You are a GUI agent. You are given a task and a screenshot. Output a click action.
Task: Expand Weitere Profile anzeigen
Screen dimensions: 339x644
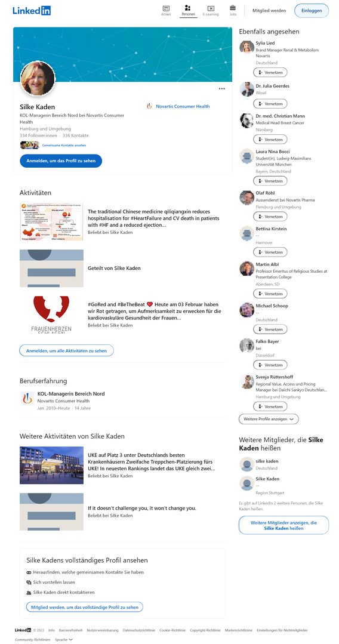coord(269,419)
